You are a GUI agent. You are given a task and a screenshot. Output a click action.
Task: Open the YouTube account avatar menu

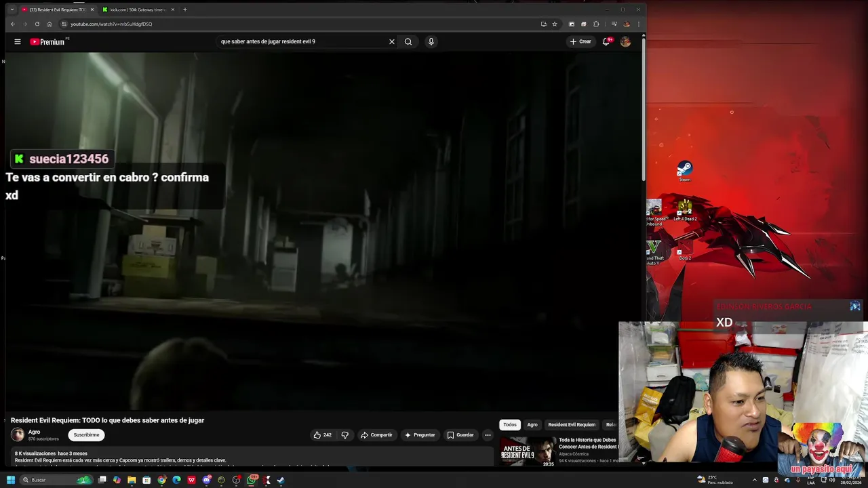click(625, 41)
